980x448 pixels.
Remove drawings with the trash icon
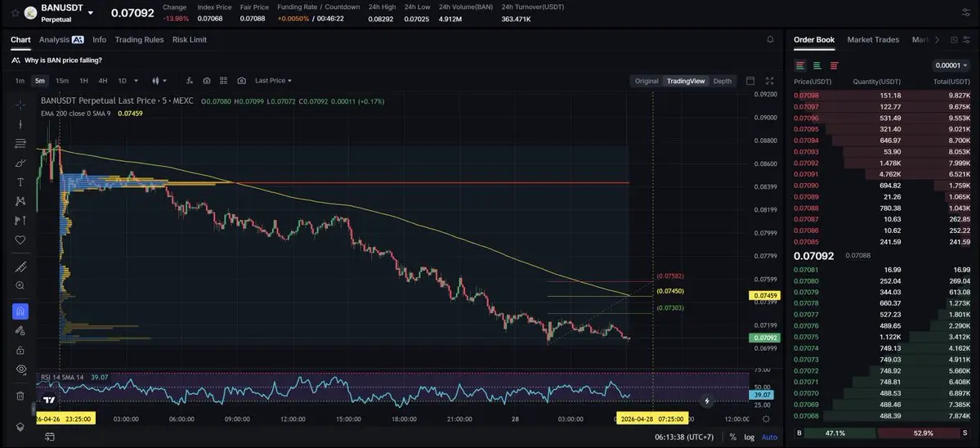tap(20, 396)
